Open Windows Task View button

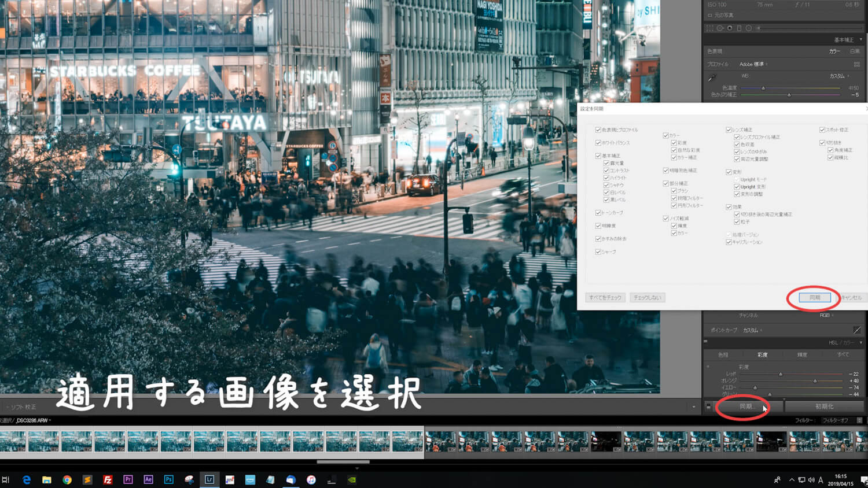(x=6, y=480)
